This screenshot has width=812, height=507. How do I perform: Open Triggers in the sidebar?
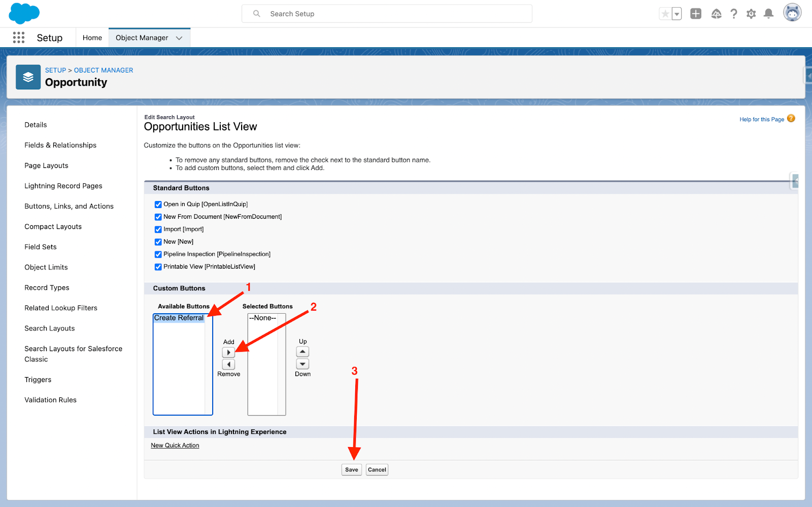(38, 380)
